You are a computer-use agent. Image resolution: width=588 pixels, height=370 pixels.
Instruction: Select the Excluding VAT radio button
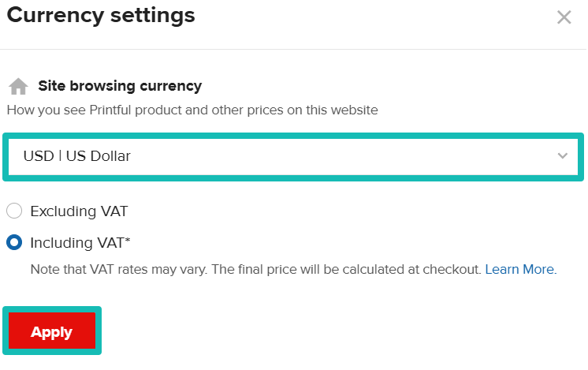(x=14, y=211)
